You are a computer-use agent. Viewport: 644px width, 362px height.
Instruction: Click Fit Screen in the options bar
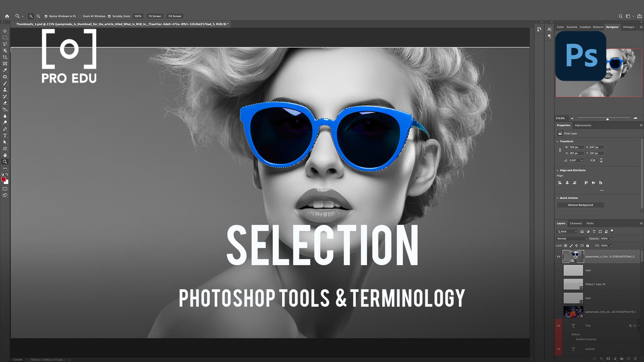(x=155, y=16)
